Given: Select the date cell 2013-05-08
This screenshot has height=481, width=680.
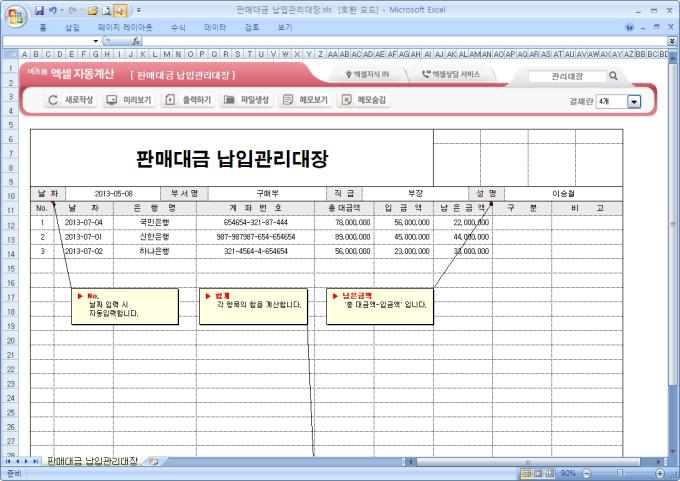Looking at the screenshot, I should pos(113,193).
